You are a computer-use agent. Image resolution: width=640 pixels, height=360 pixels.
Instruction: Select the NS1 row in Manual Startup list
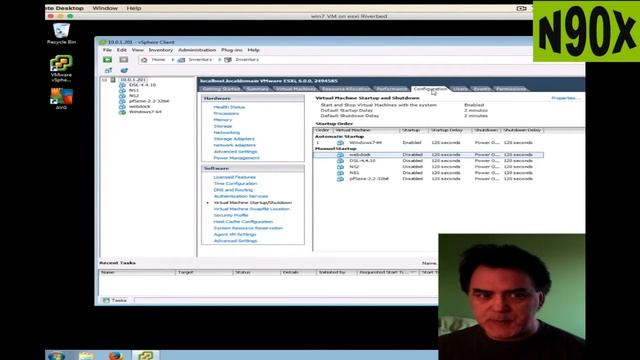(429, 173)
